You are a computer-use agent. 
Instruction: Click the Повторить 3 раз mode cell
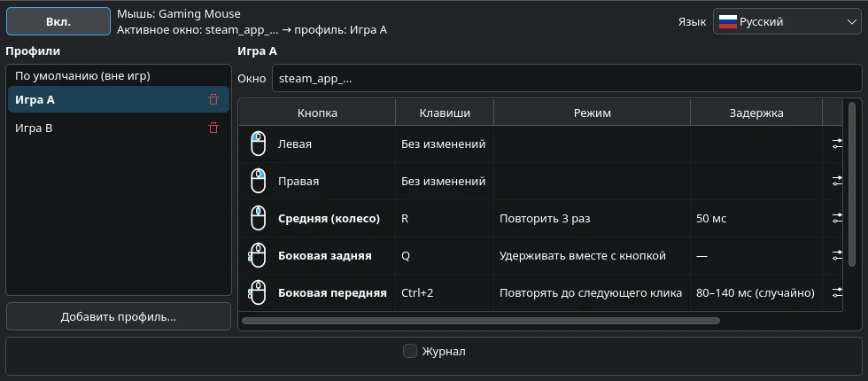[x=592, y=218]
